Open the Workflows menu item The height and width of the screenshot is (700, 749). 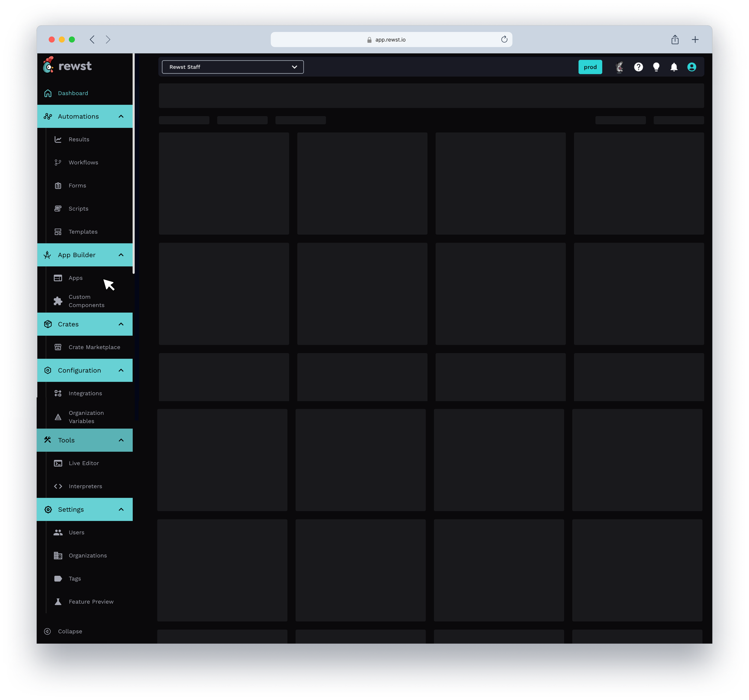click(x=83, y=162)
